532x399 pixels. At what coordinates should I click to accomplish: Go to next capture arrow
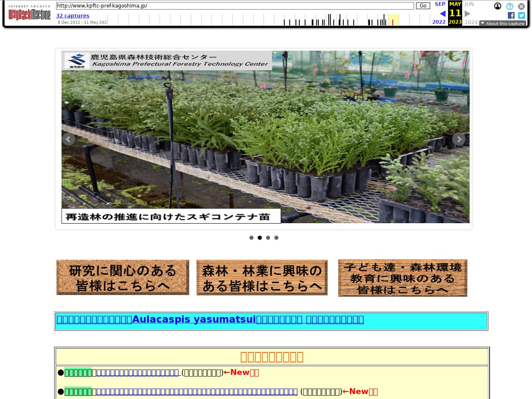pos(467,14)
